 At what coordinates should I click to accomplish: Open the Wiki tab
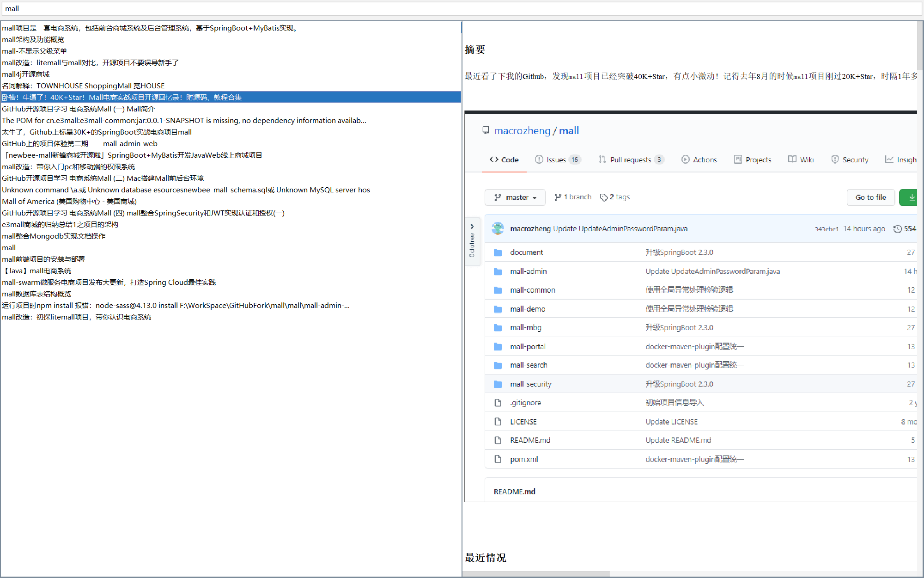click(x=806, y=160)
